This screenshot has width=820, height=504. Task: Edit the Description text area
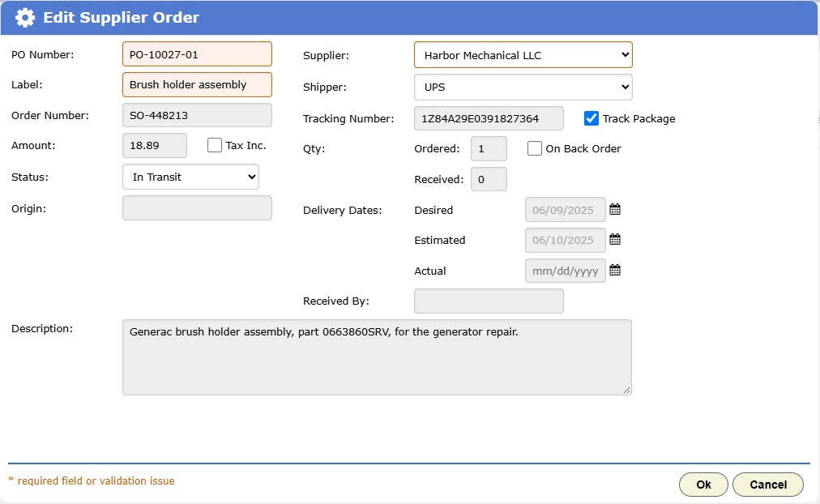tap(377, 357)
